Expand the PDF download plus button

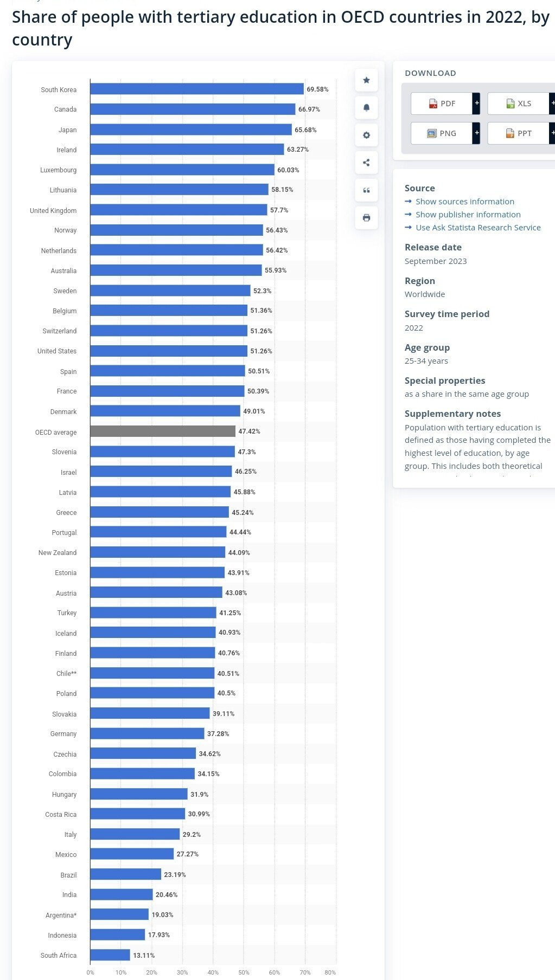click(x=476, y=103)
